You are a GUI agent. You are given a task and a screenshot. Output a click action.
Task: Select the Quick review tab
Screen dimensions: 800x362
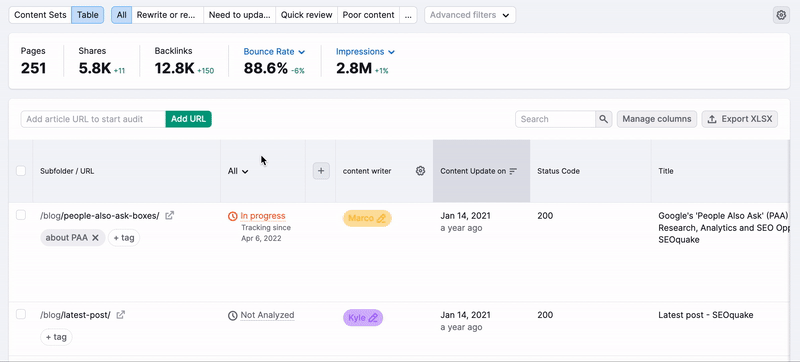306,15
